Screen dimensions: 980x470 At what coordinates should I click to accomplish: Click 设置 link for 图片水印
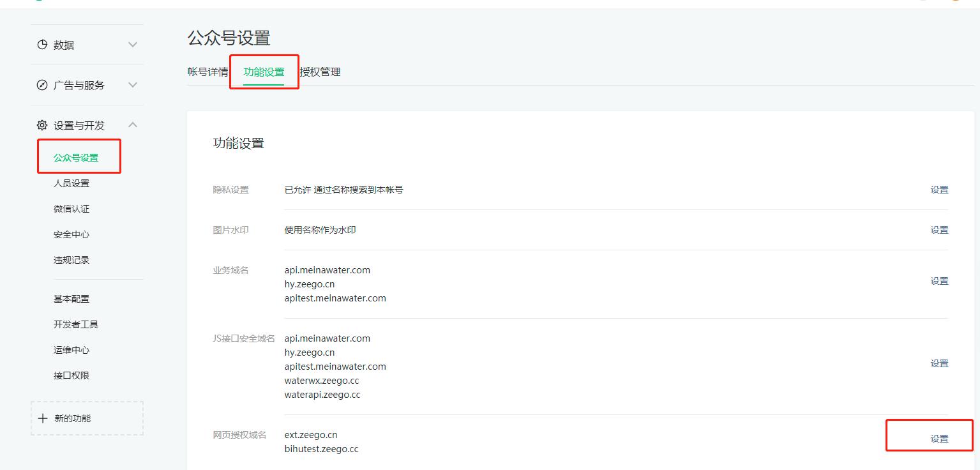939,230
